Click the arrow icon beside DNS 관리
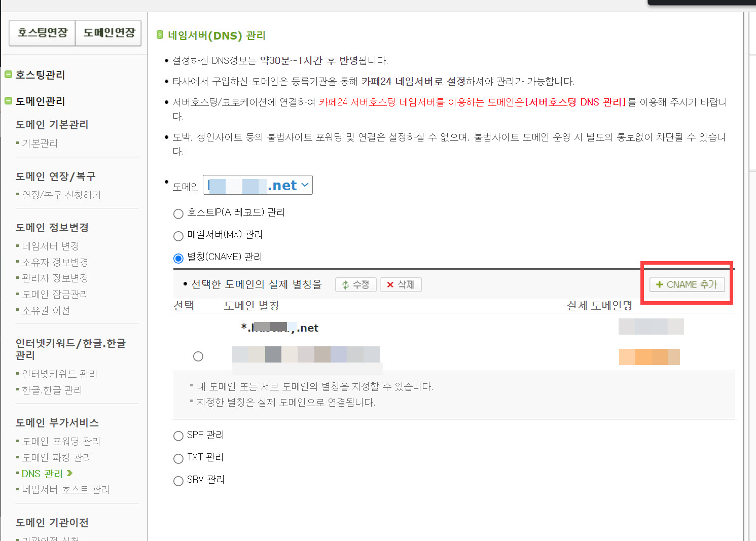756x541 pixels. 70,473
